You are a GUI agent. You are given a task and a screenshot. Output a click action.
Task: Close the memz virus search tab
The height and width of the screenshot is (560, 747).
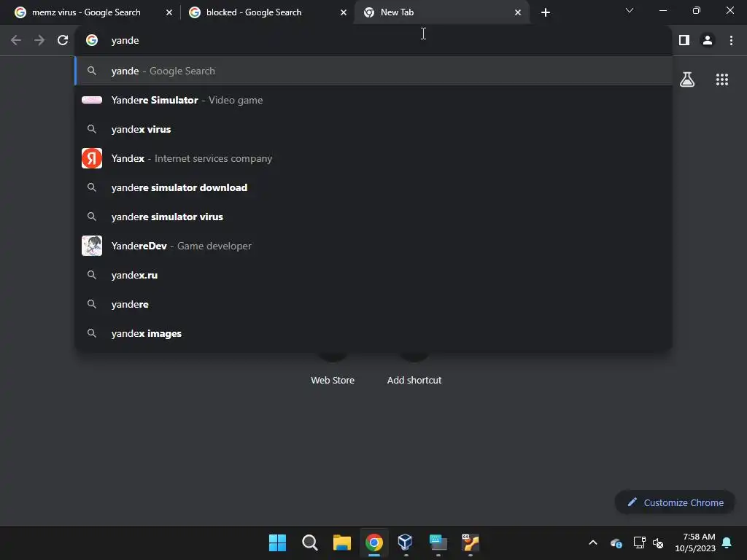coord(169,12)
